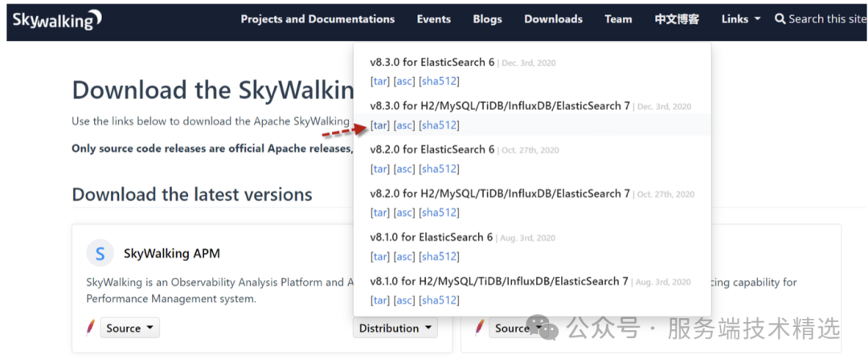The height and width of the screenshot is (363, 868).
Task: Open asc for v8.1.0 ElasticSearch 6
Action: click(x=404, y=256)
